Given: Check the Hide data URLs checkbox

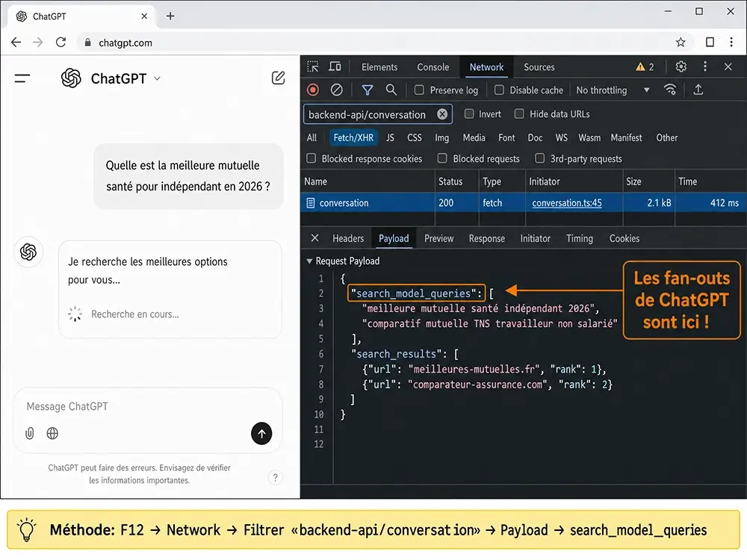Looking at the screenshot, I should coord(519,113).
